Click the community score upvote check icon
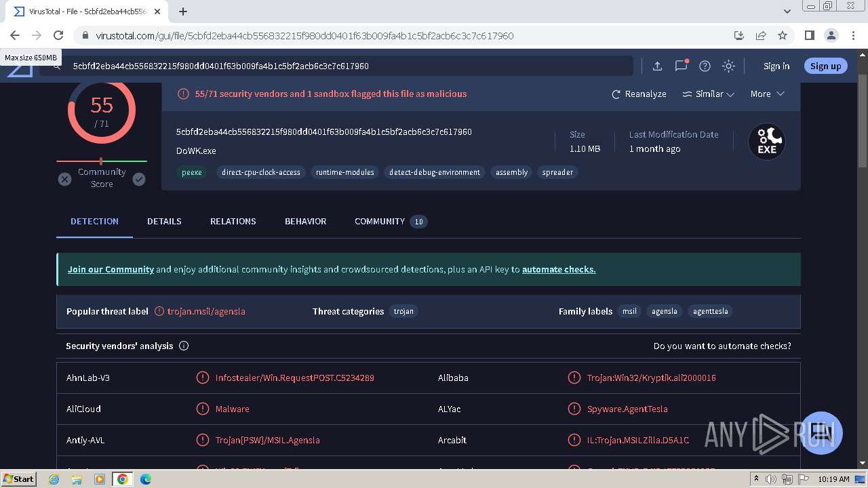 (139, 179)
